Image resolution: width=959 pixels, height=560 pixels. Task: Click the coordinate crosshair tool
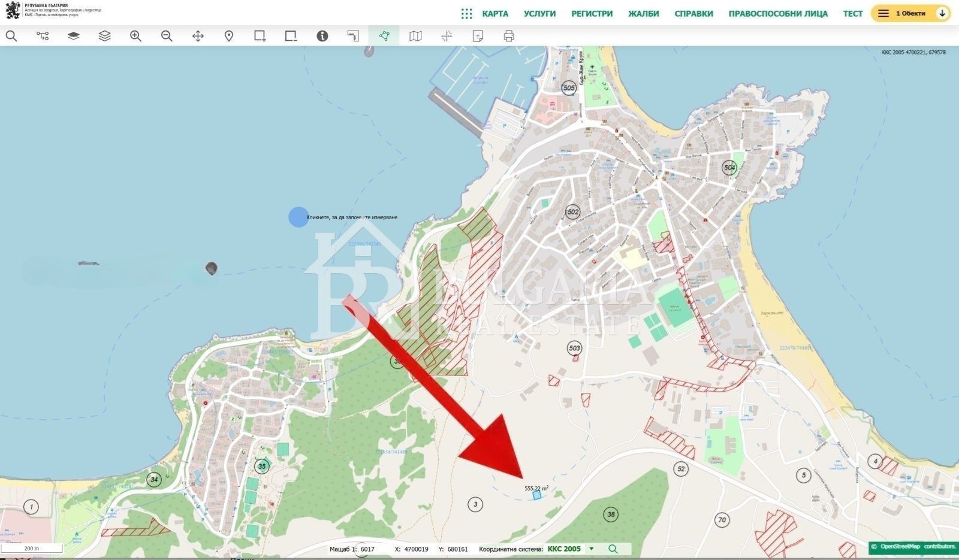[447, 36]
